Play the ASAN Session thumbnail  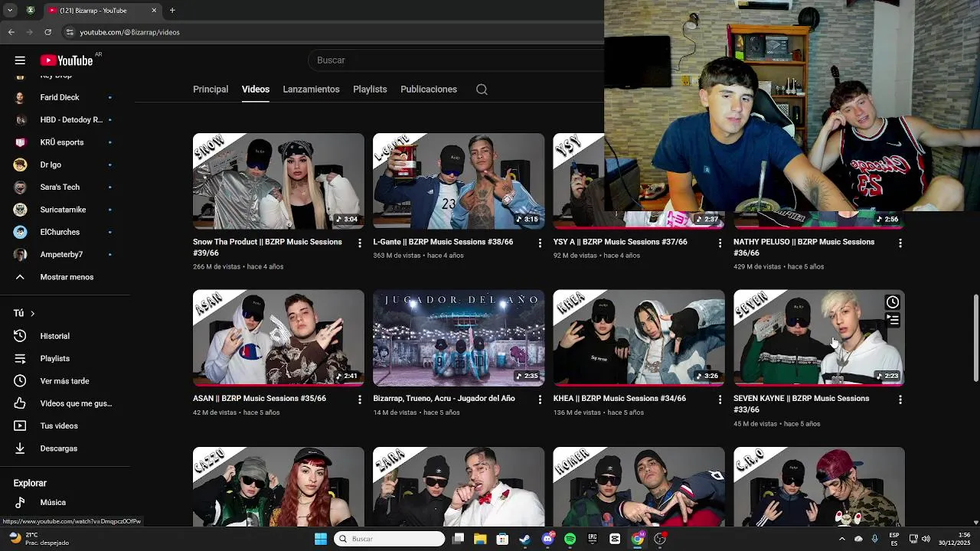pyautogui.click(x=279, y=337)
